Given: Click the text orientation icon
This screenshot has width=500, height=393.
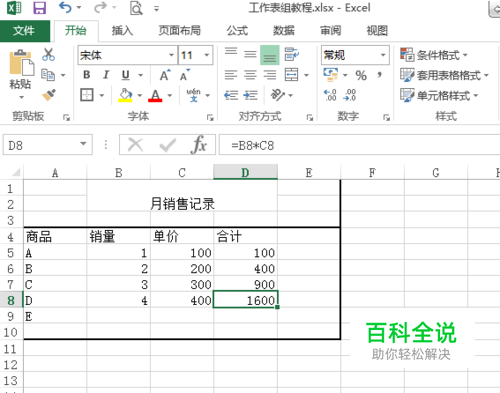Looking at the screenshot, I should click(x=278, y=95).
